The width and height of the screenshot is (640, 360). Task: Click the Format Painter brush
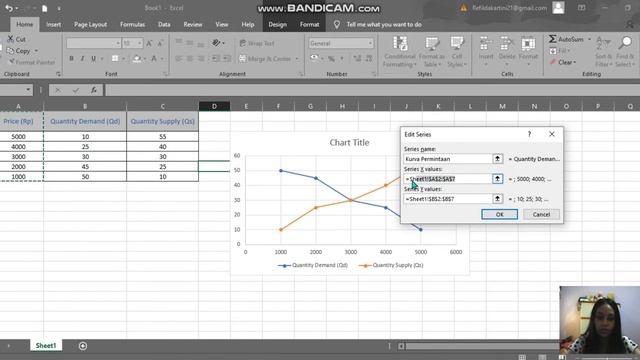[x=32, y=62]
